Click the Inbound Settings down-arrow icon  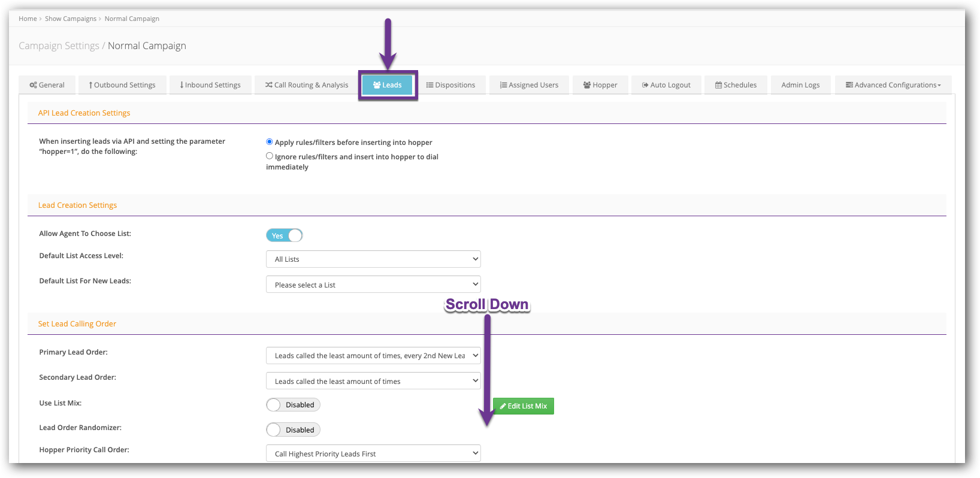182,85
